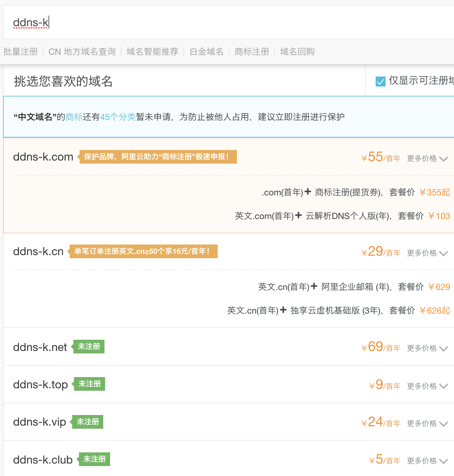
Task: Click the domain search input field
Action: coord(218,22)
